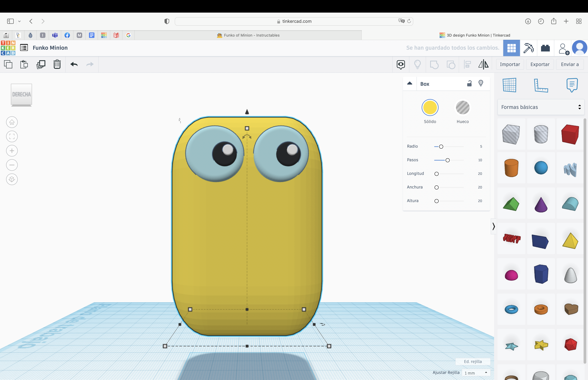Adjust the Anchura slider
This screenshot has height=380, width=588.
437,187
